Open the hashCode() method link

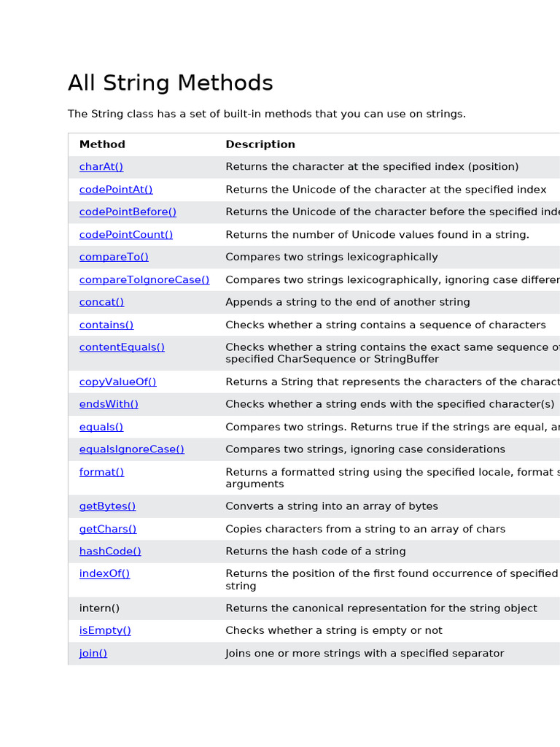(110, 551)
